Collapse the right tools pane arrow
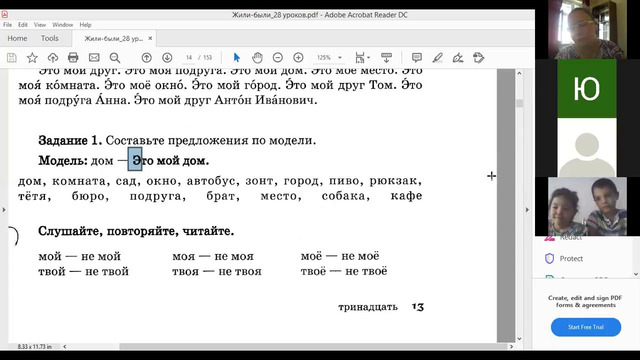The width and height of the screenshot is (640, 360). point(527,210)
